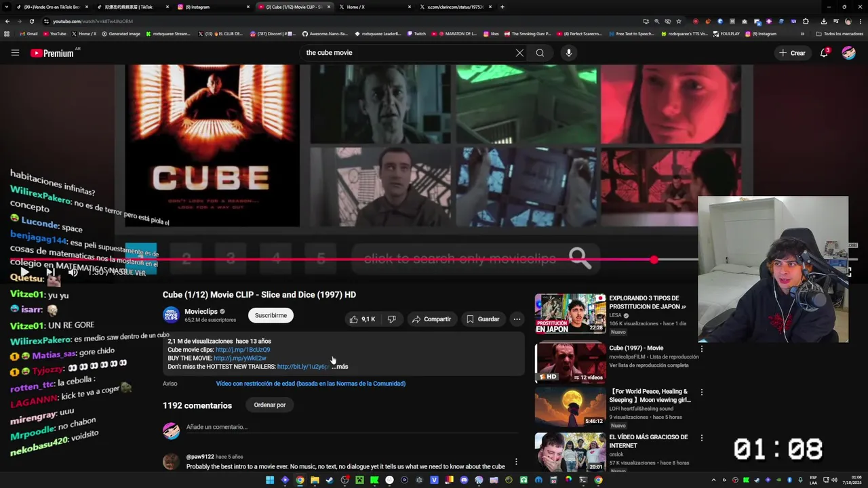
Task: Like the video with thumbs up
Action: point(362,319)
